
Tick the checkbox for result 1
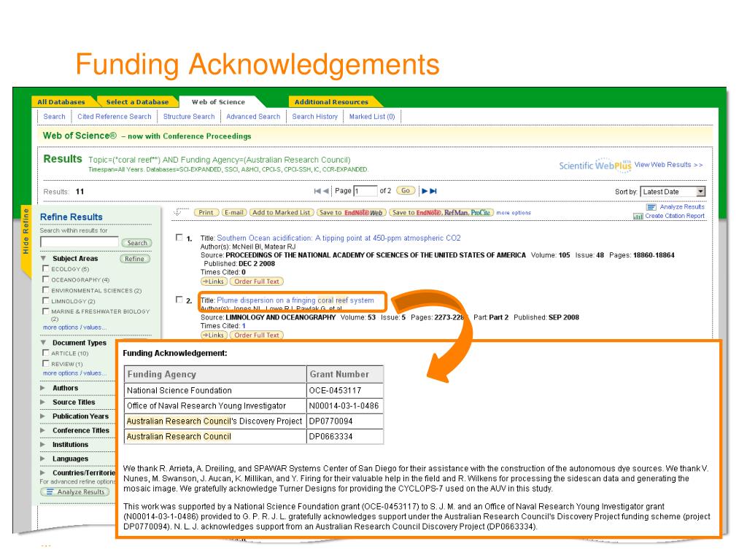click(x=179, y=237)
